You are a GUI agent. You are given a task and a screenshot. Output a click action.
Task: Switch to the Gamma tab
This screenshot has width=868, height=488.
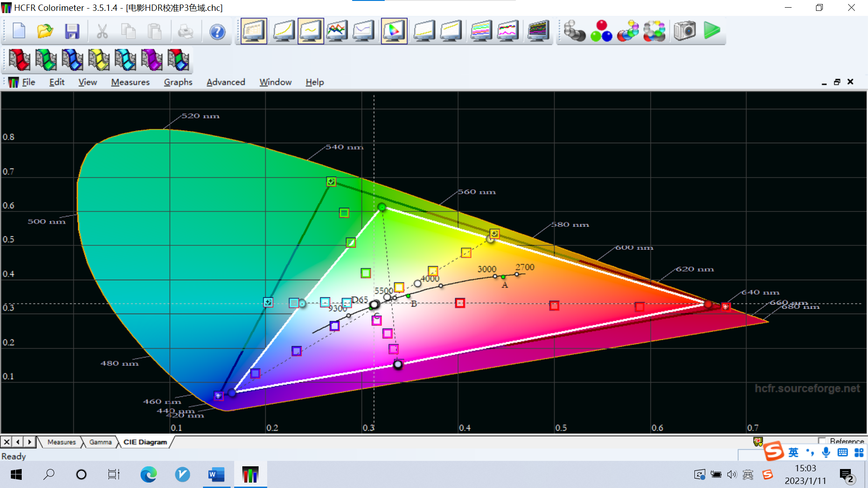[x=100, y=442]
